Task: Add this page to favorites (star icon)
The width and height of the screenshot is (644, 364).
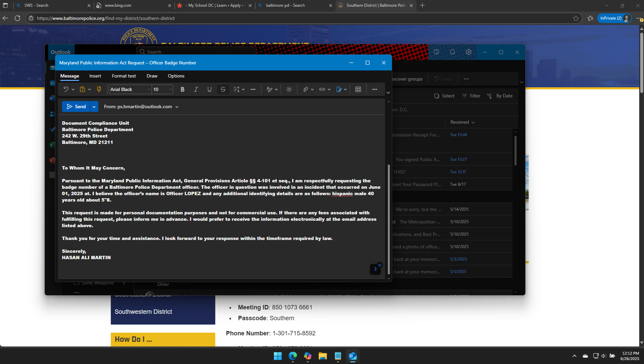Action: click(576, 18)
